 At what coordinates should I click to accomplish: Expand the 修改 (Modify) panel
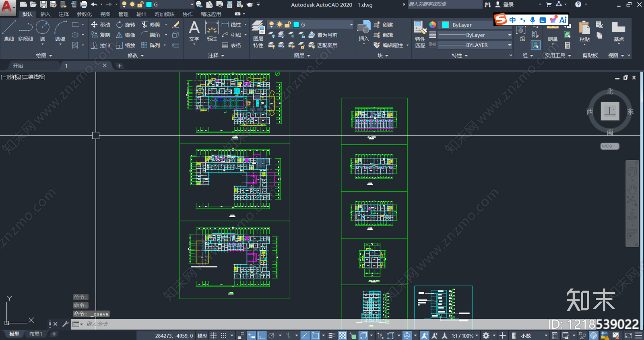coord(136,56)
